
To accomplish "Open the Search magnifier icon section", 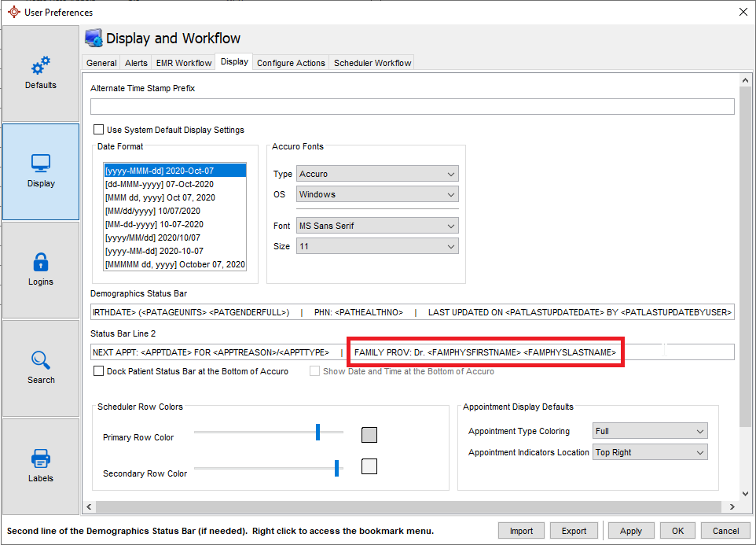I will click(41, 360).
